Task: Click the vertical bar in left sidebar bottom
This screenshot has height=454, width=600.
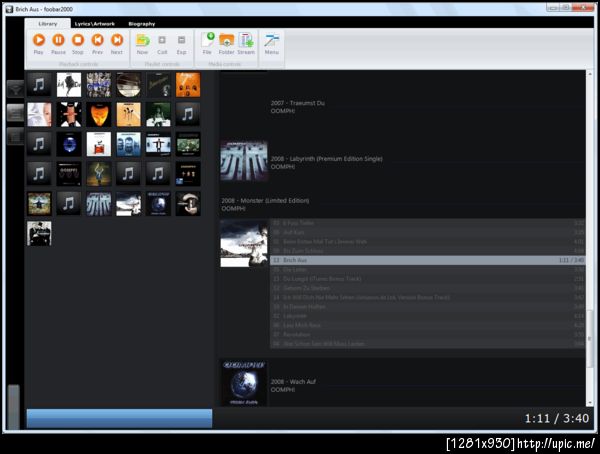Action: [14, 407]
